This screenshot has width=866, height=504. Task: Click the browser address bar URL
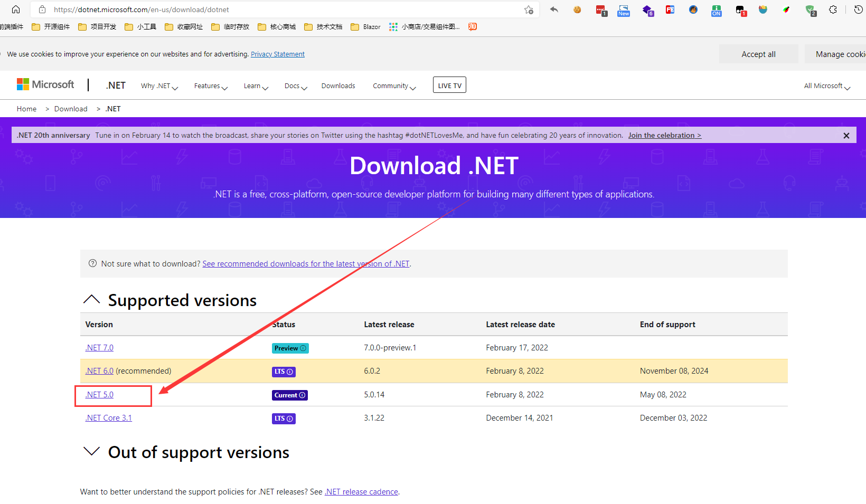(142, 9)
